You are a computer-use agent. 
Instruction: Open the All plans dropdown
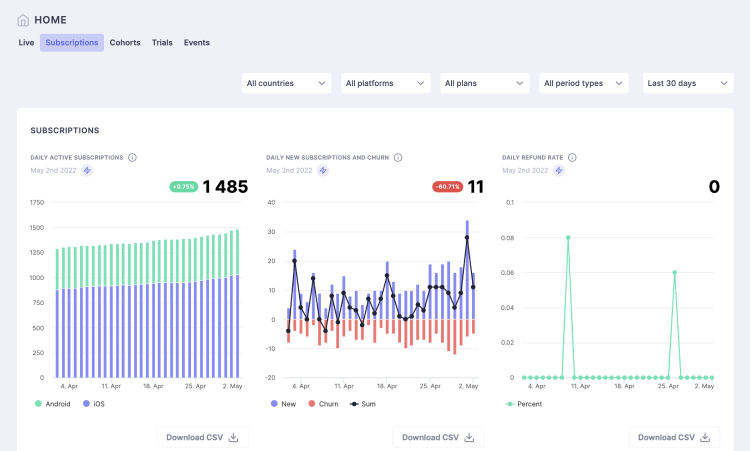[x=485, y=83]
